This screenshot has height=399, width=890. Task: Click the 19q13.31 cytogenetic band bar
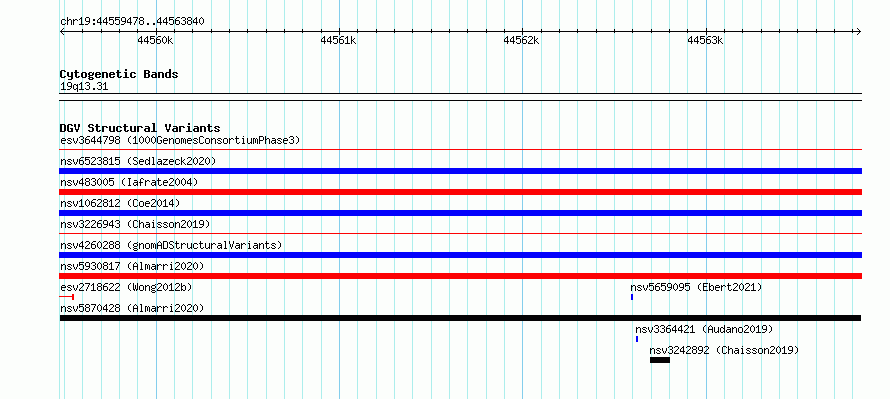(461, 97)
